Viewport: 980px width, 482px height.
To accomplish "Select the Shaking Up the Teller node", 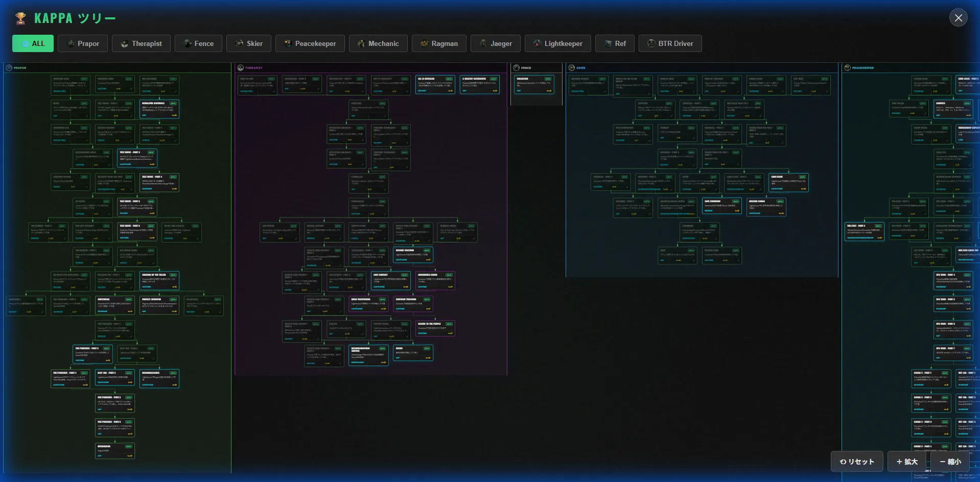I will [x=159, y=281].
